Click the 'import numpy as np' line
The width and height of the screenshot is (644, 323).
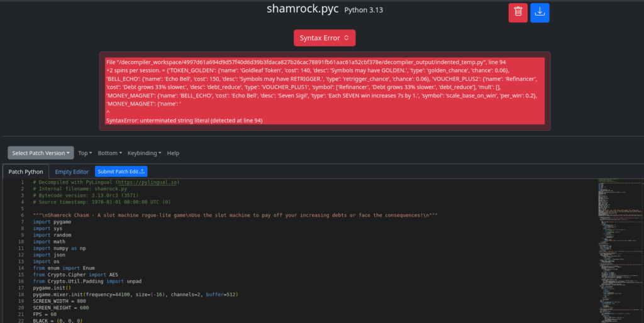pyautogui.click(x=60, y=248)
